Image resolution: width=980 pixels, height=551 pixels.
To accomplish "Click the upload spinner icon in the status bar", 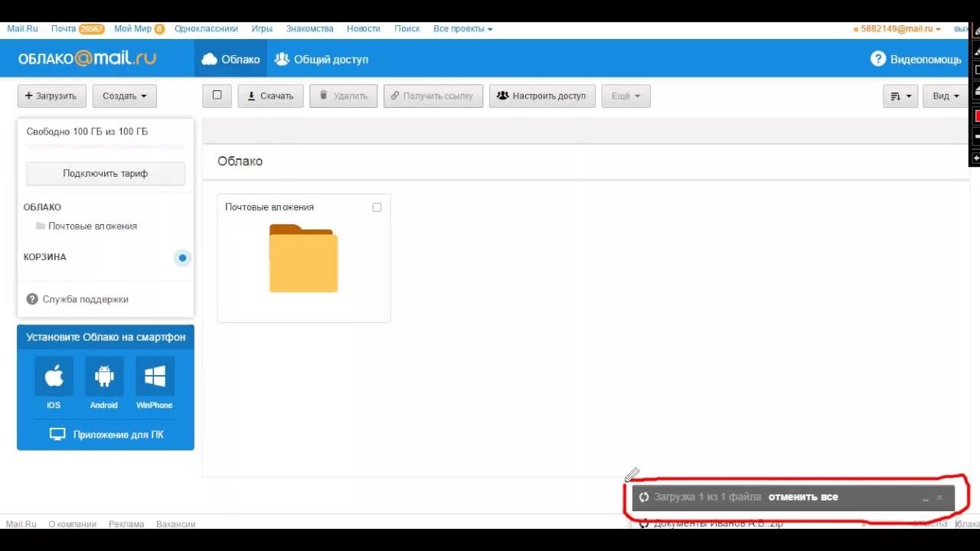I will pos(644,497).
